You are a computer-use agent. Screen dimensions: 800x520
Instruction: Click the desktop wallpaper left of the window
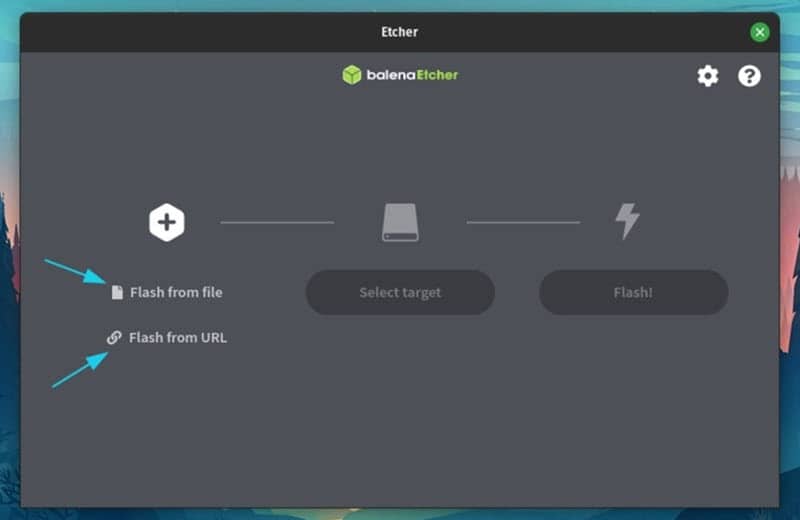(x=9, y=300)
